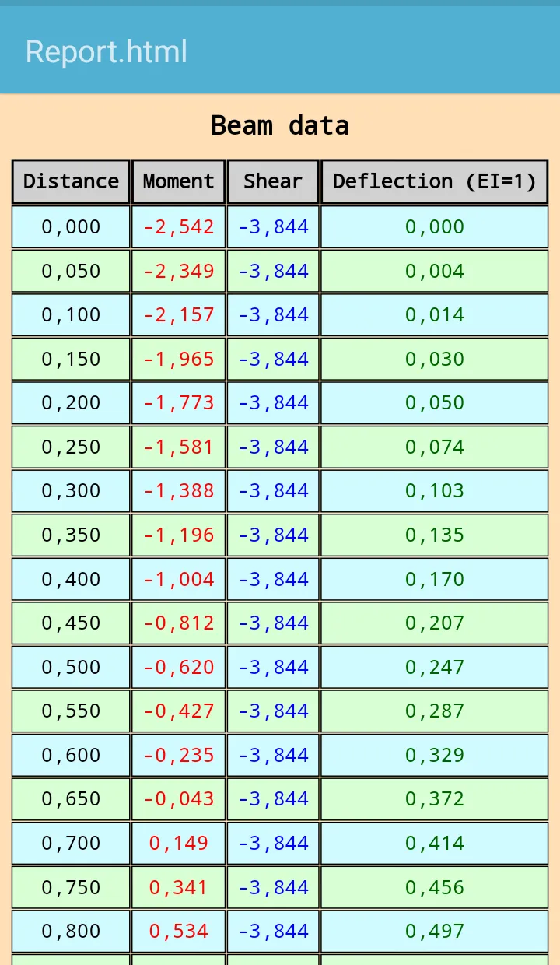Select deflection value 0,170

click(x=435, y=579)
